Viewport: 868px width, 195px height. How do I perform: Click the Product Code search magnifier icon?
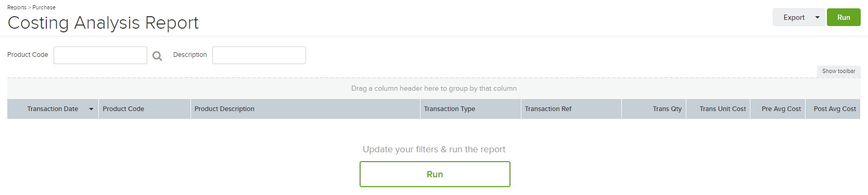[157, 56]
